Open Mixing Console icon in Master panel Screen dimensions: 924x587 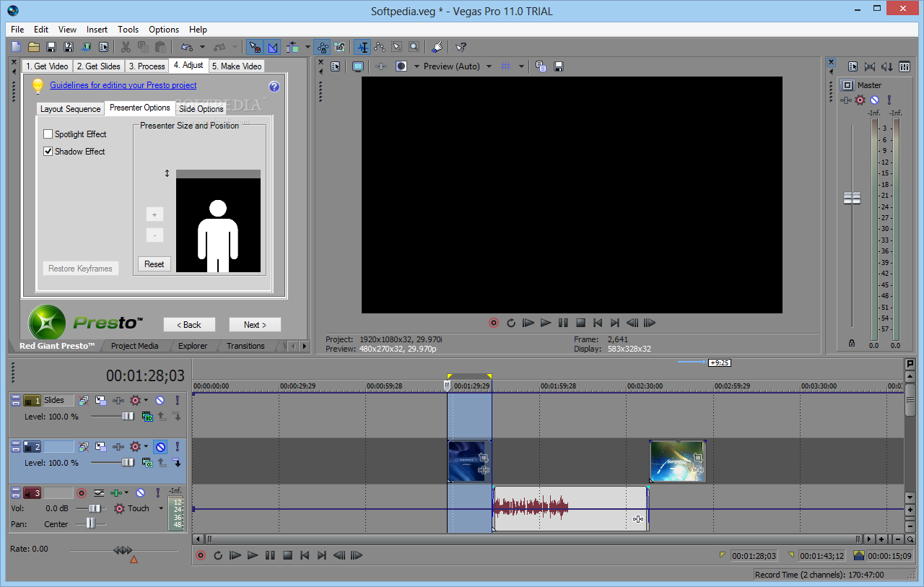tap(905, 66)
